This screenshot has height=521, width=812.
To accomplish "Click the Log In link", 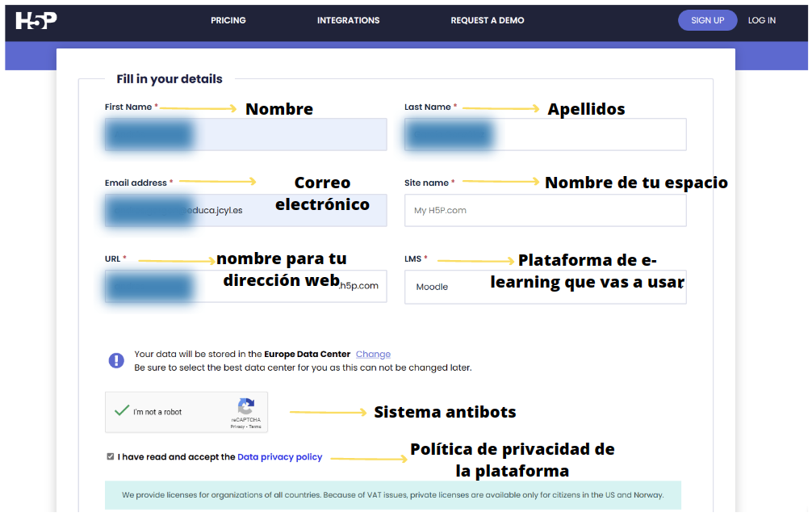I will (761, 20).
